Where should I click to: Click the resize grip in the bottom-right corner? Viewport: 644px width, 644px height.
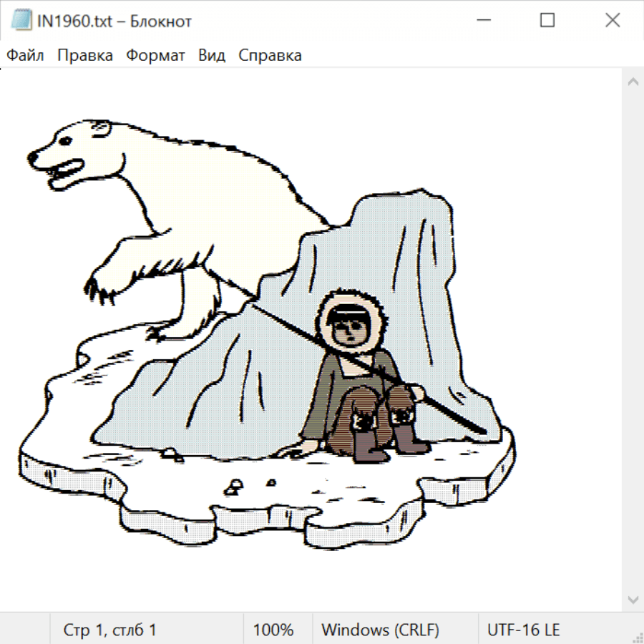(x=637, y=637)
